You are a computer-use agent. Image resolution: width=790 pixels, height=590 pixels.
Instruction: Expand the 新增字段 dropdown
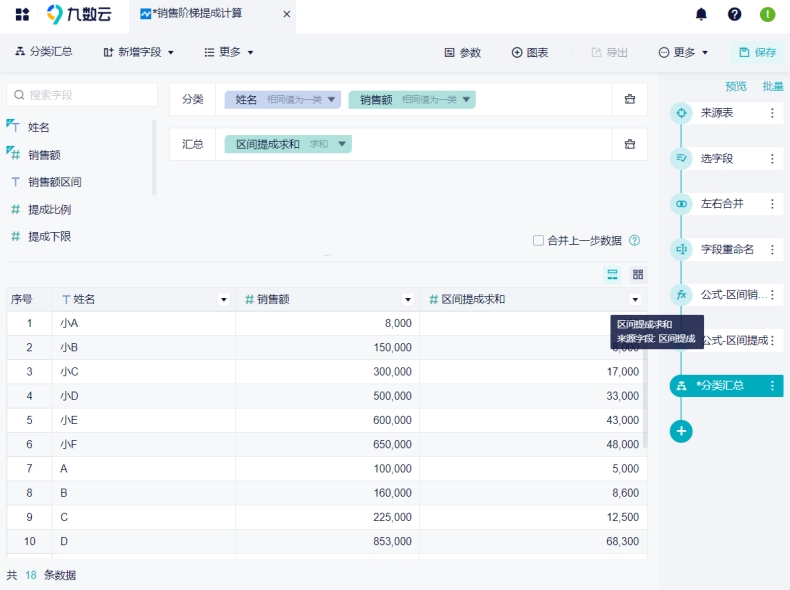click(x=138, y=52)
